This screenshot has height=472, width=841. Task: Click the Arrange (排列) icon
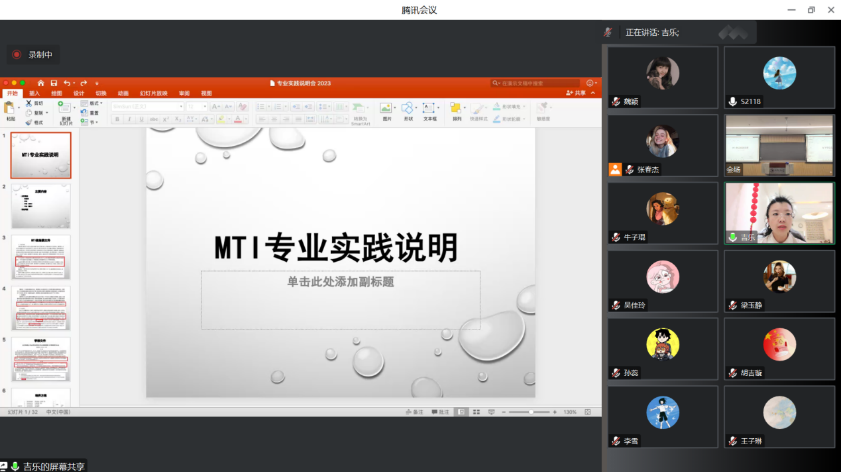456,108
